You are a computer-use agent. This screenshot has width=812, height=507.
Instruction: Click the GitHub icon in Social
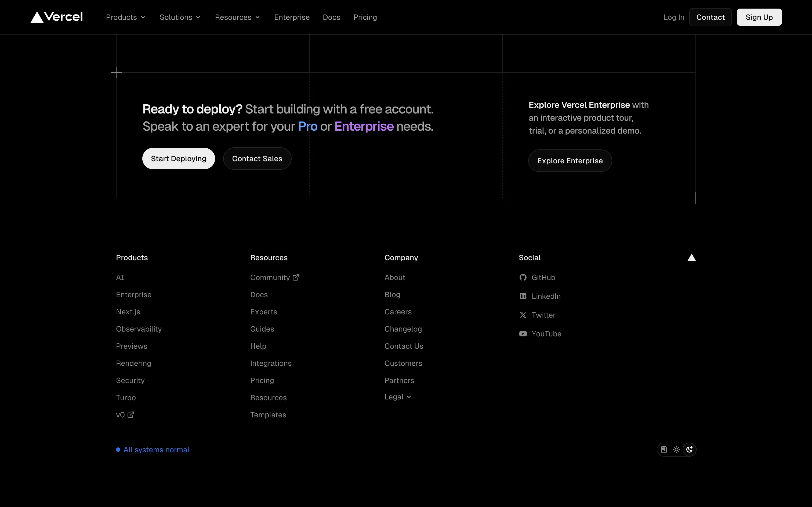(523, 277)
